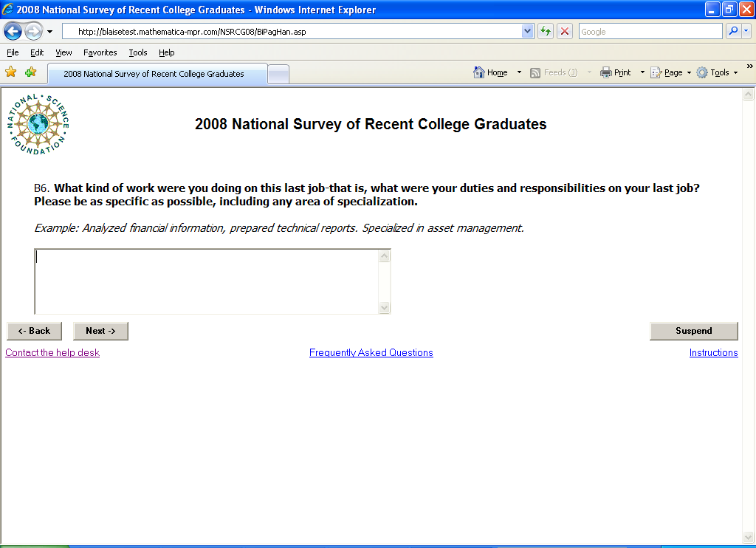Click the Suspend button

point(694,331)
